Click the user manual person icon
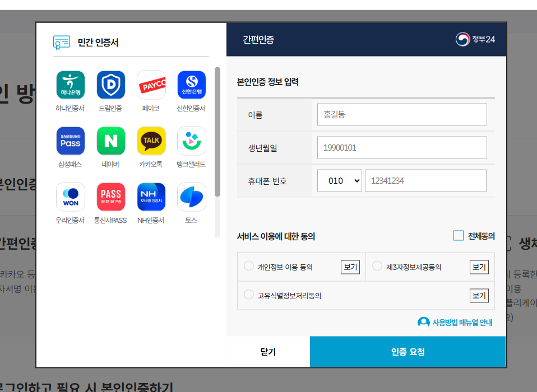 (x=424, y=322)
